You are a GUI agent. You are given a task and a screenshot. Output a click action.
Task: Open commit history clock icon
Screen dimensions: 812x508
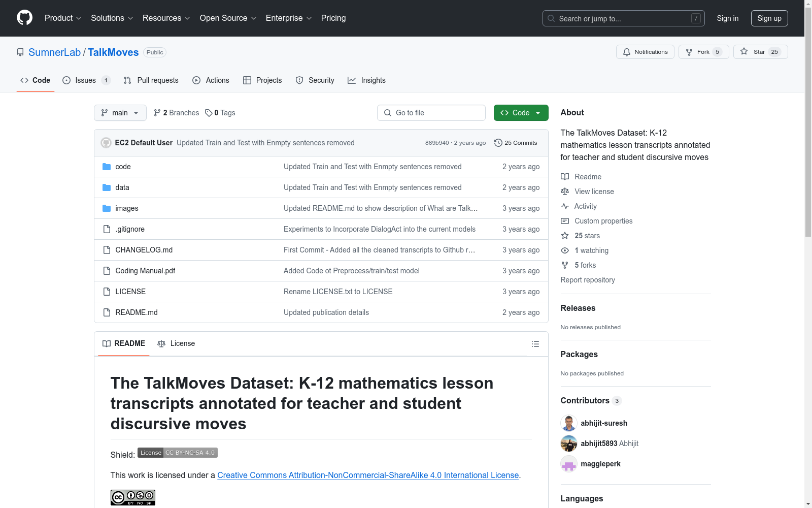tap(498, 143)
